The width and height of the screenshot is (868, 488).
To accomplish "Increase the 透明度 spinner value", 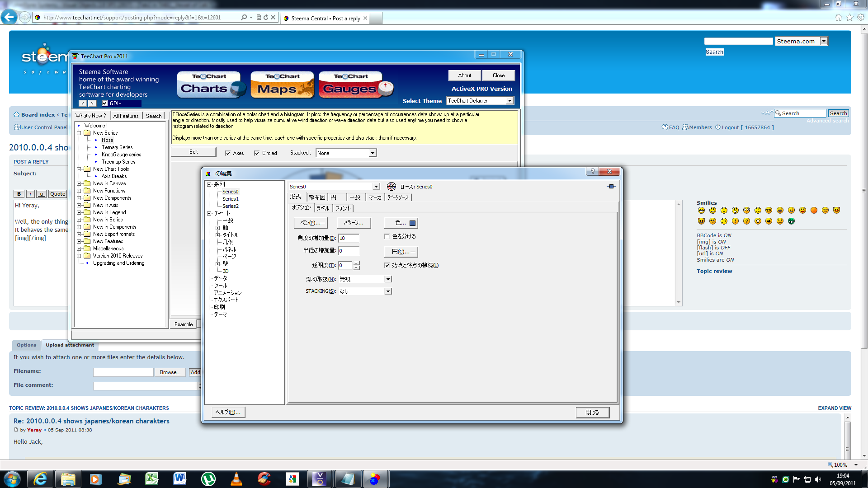I will 356,263.
